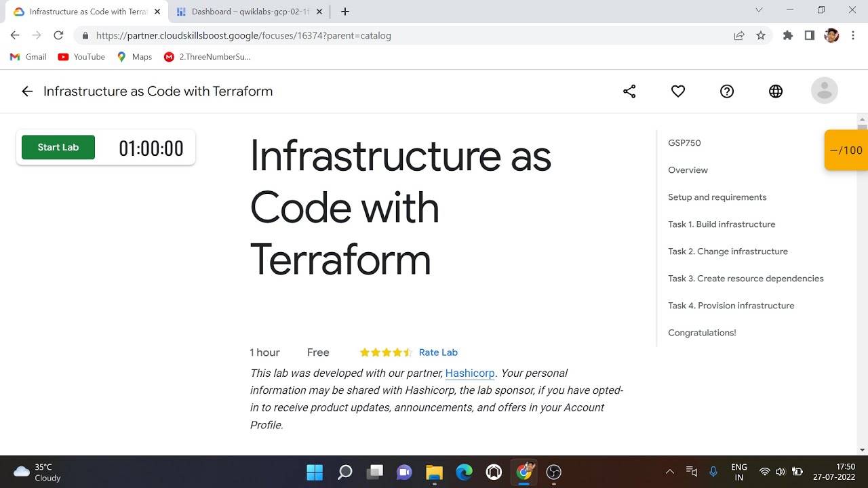Change language with globe icon
The width and height of the screenshot is (868, 488).
coord(776,91)
